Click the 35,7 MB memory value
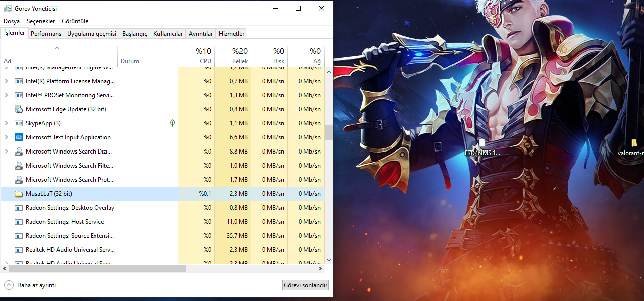This screenshot has width=644, height=301. click(x=237, y=236)
